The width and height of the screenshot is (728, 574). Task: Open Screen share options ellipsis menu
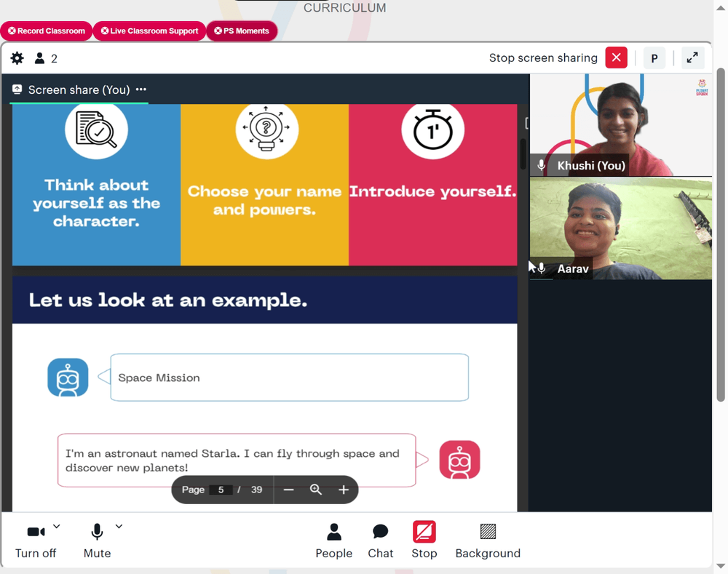141,89
